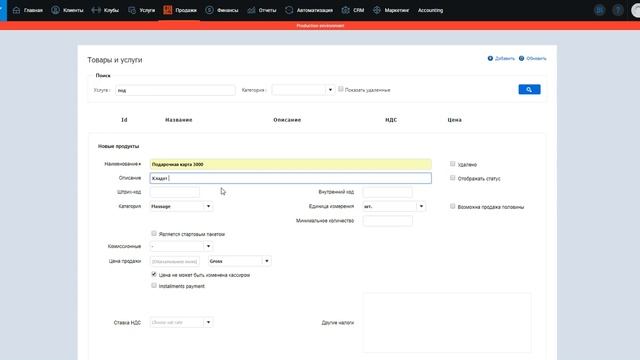Enable Возможна продажа половины checkbox
640x360 pixels.
pyautogui.click(x=453, y=206)
